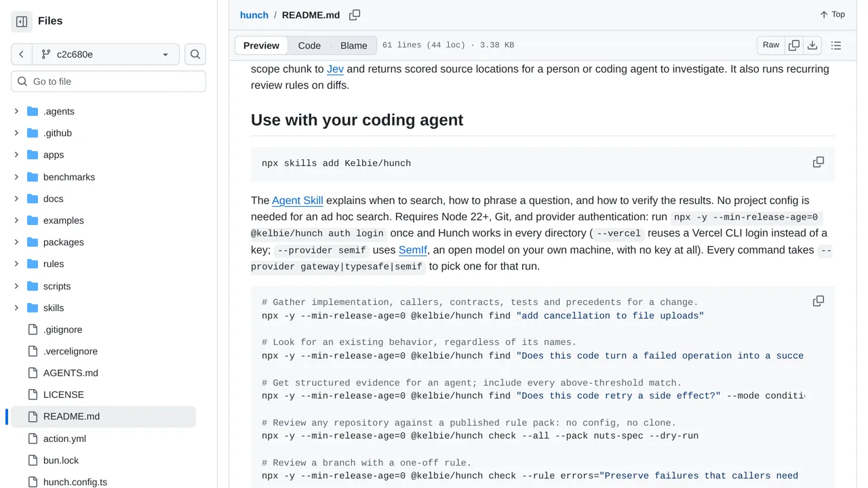Follow the Jev link
The height and width of the screenshot is (488, 868).
click(335, 69)
